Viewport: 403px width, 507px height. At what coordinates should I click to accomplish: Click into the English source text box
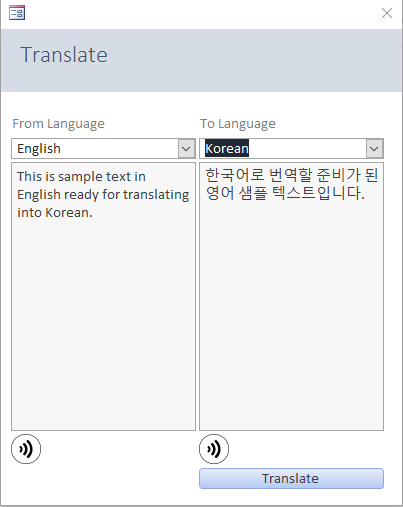click(x=103, y=296)
